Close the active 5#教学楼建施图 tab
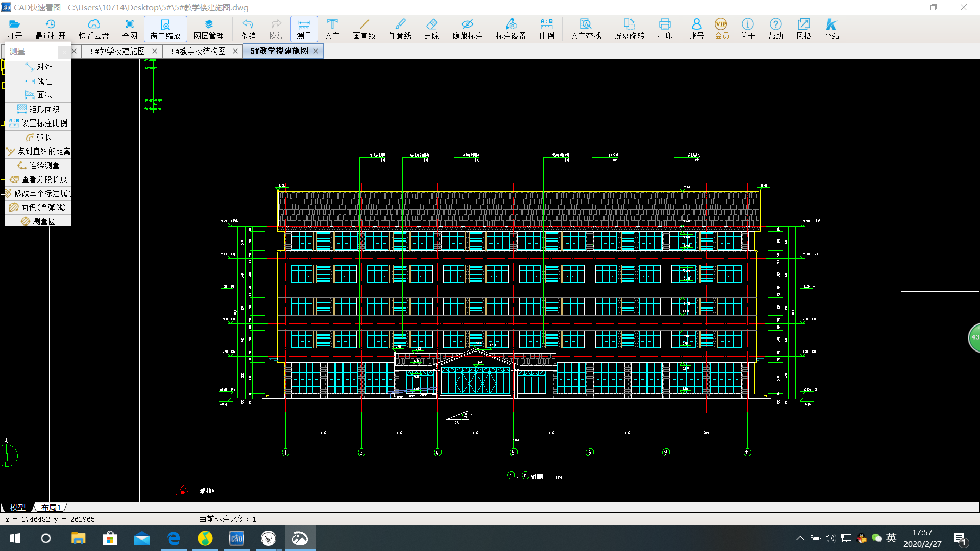Screen dimensions: 980x551 pyautogui.click(x=316, y=51)
